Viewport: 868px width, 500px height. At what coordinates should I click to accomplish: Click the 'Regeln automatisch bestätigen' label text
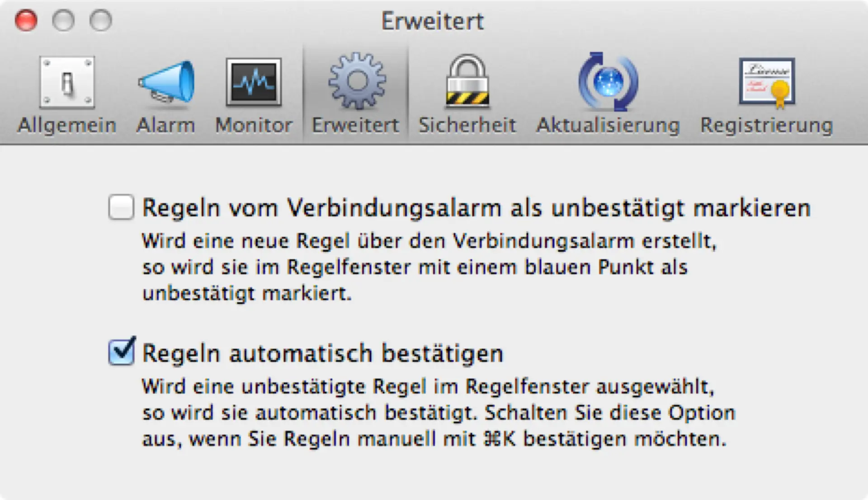click(323, 354)
